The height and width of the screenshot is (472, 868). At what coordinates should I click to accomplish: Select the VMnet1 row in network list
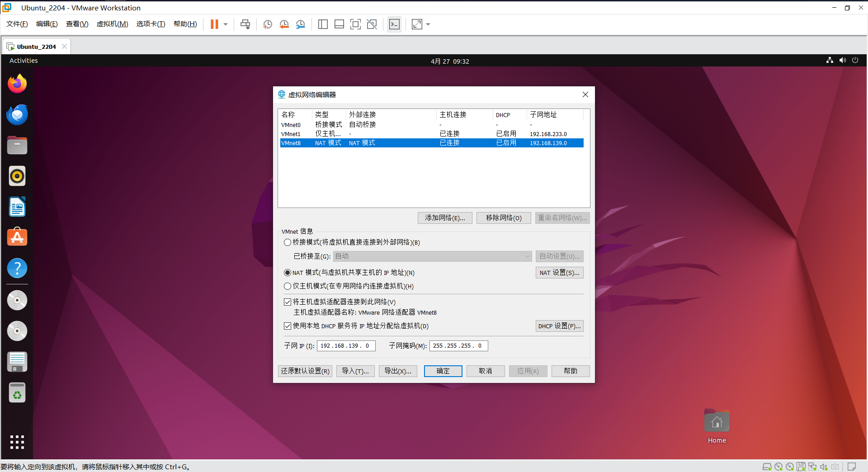(432, 134)
